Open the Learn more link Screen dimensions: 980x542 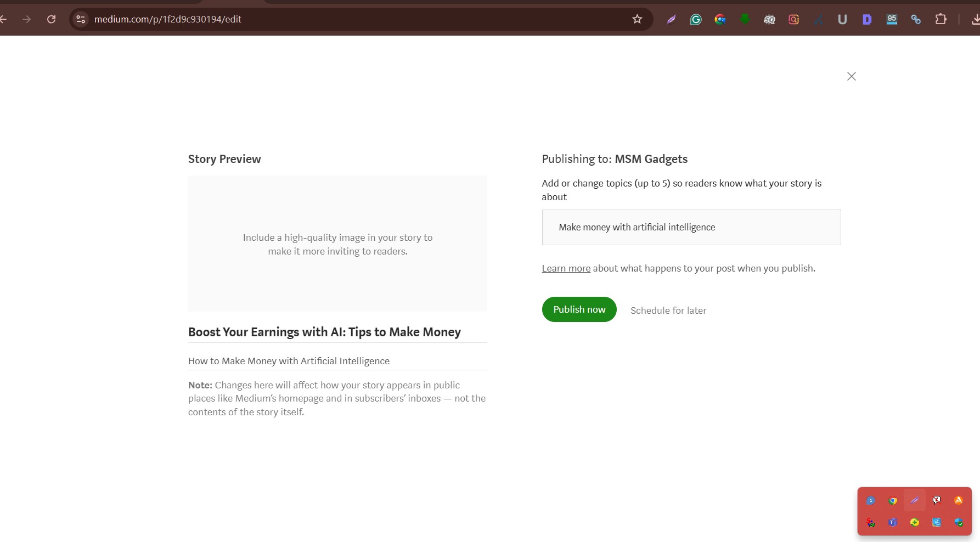566,268
